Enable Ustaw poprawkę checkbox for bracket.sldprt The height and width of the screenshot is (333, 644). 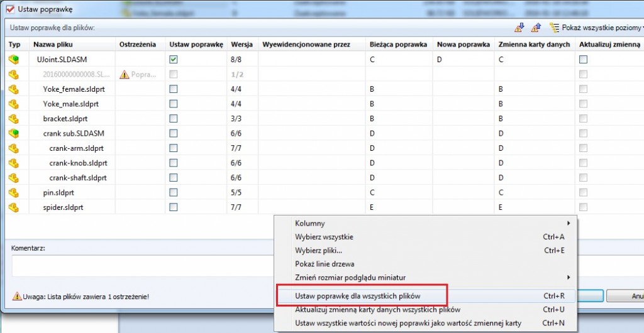174,119
